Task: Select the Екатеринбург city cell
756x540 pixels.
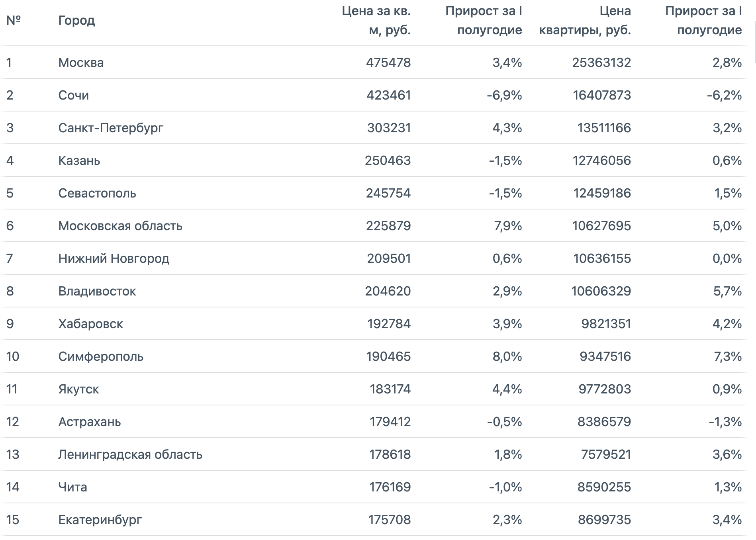Action: pyautogui.click(x=100, y=520)
